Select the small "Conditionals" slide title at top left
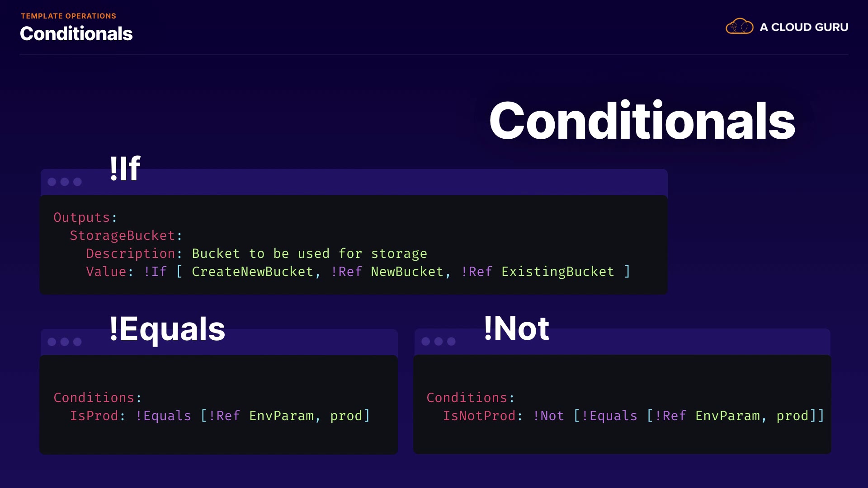 pyautogui.click(x=76, y=34)
